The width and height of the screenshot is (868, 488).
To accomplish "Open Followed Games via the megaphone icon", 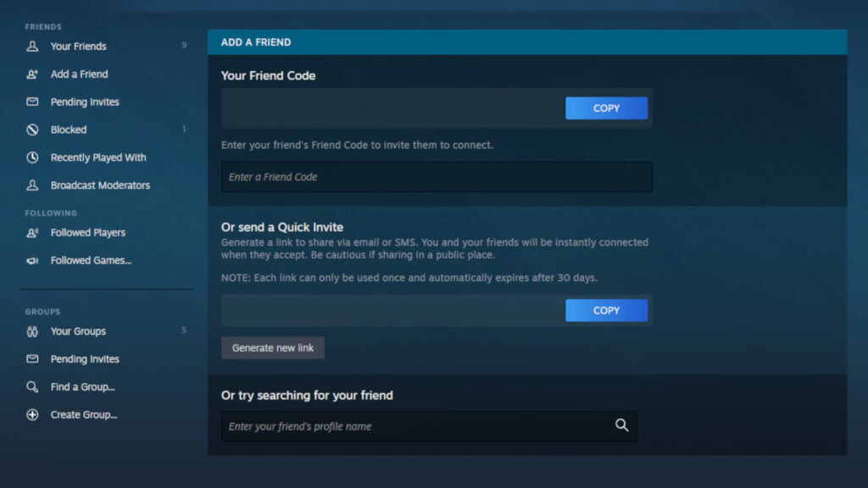I will pyautogui.click(x=31, y=260).
